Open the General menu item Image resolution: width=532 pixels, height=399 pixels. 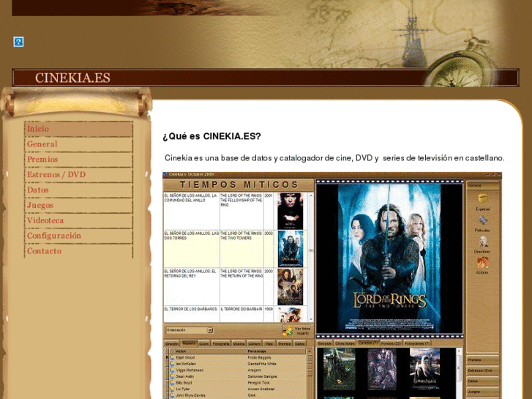click(79, 144)
